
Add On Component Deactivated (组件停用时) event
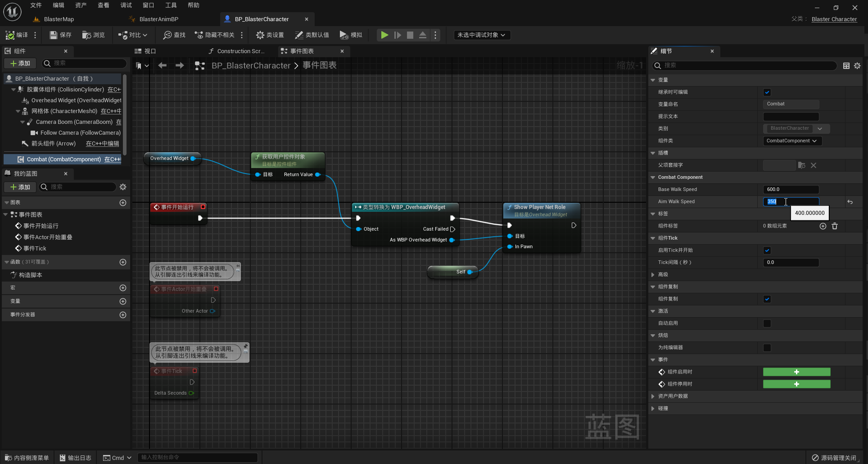[x=796, y=384]
